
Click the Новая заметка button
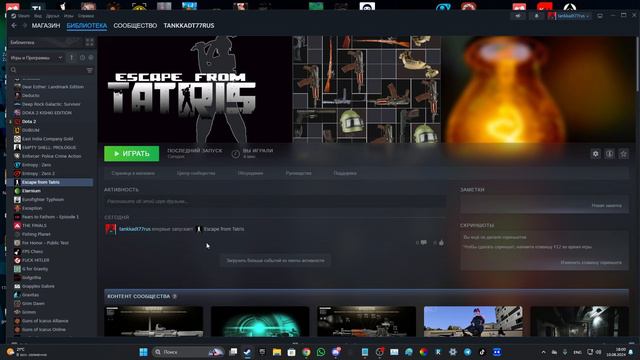pyautogui.click(x=607, y=206)
